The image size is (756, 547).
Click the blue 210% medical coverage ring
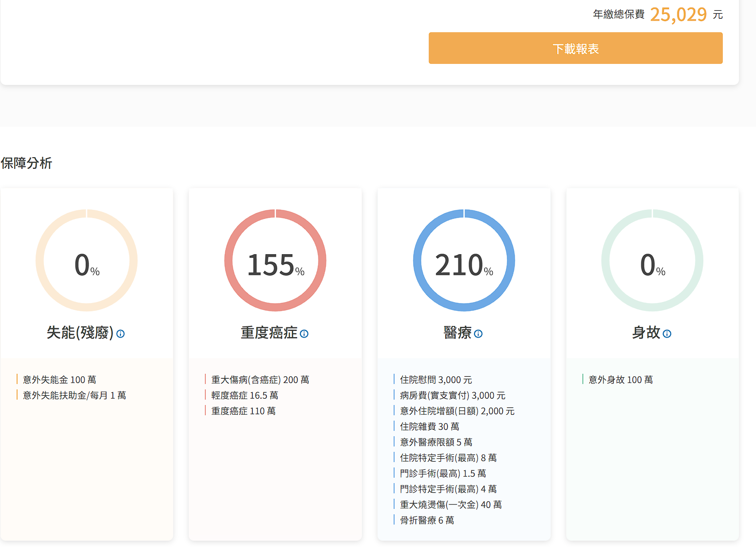click(464, 261)
